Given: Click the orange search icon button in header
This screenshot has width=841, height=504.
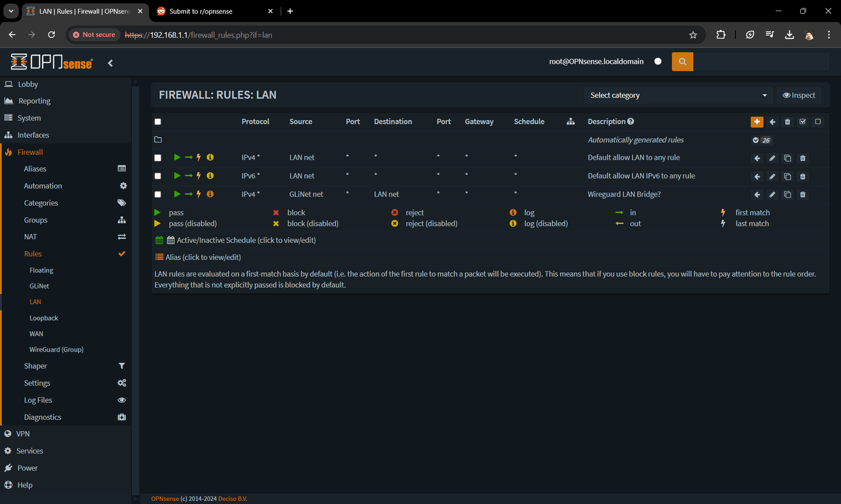Looking at the screenshot, I should coord(682,62).
